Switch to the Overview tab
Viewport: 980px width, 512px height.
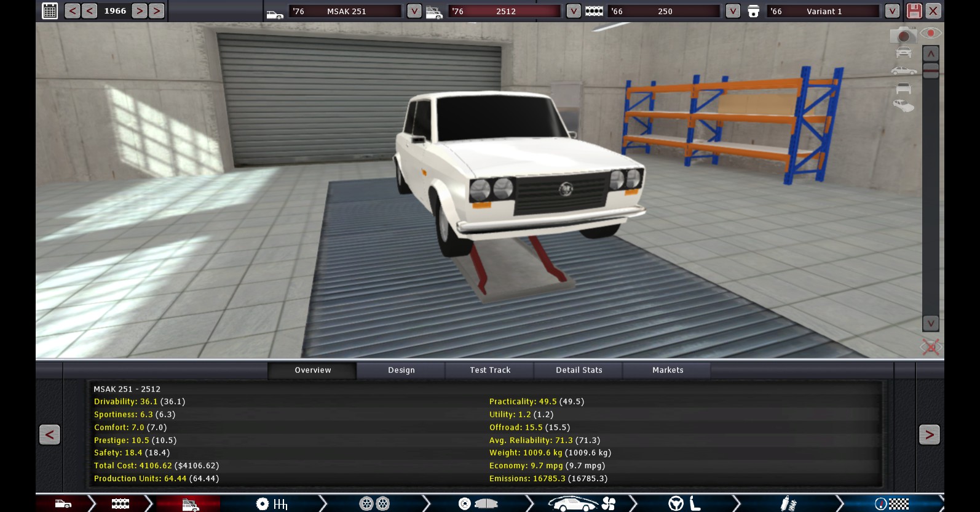tap(312, 370)
